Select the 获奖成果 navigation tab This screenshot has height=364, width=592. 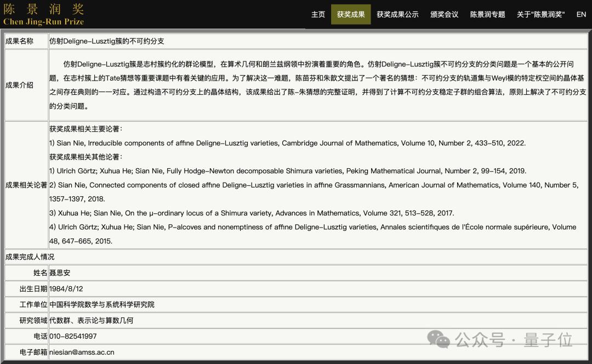click(x=351, y=14)
